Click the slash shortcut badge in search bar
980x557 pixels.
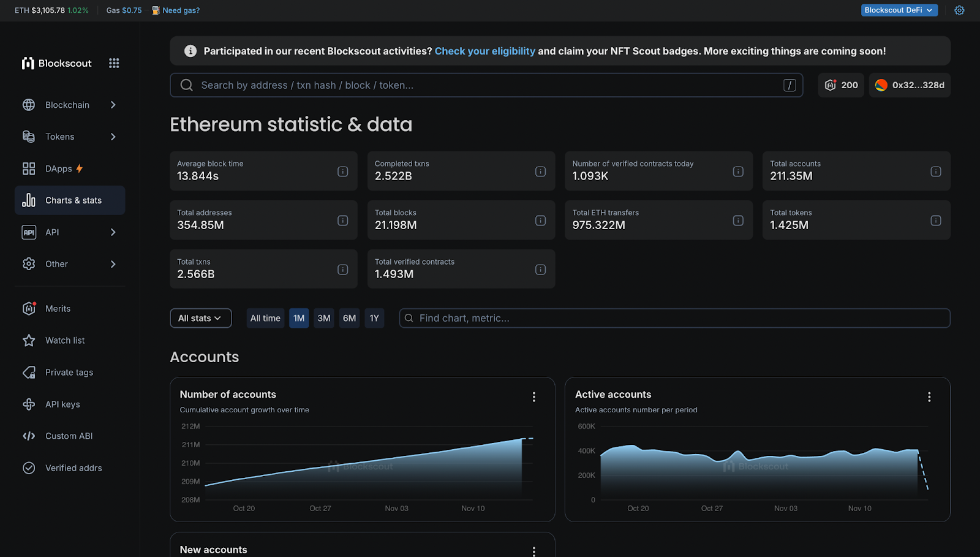(790, 85)
